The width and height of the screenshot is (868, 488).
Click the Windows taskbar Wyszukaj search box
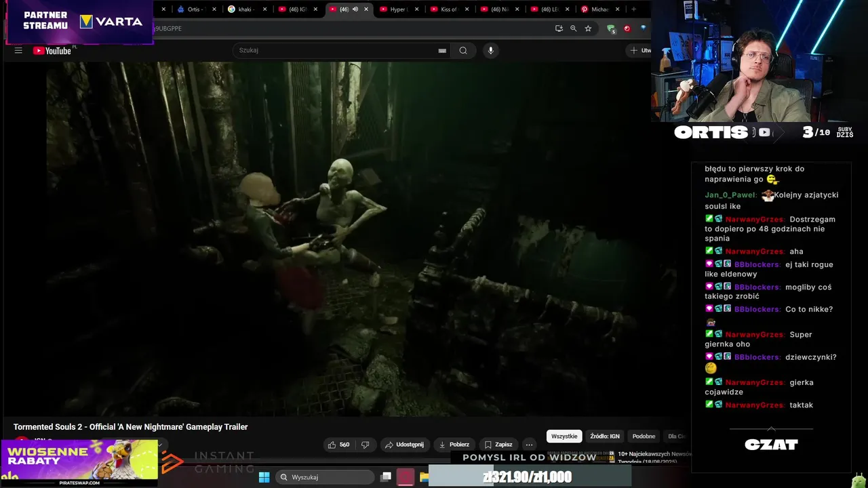click(x=325, y=477)
